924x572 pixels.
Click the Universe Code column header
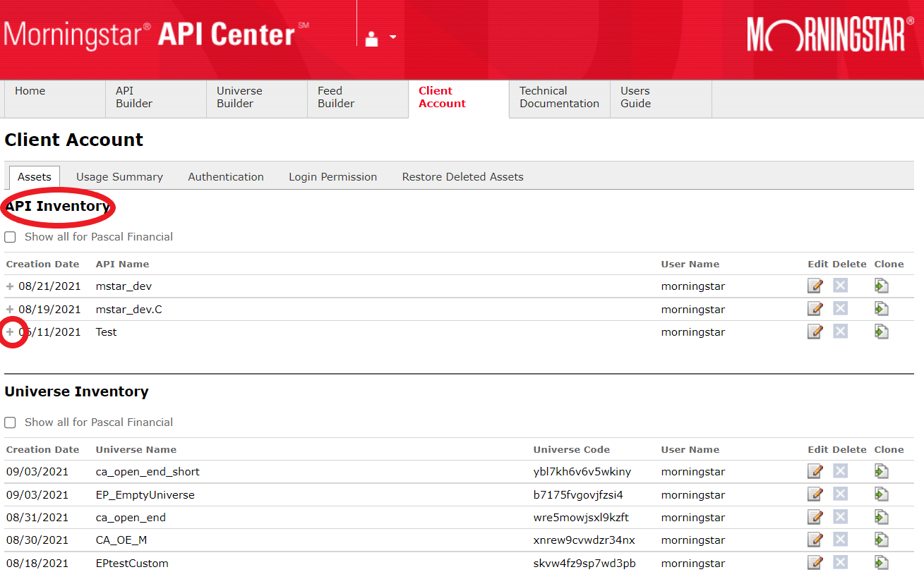[x=572, y=450]
